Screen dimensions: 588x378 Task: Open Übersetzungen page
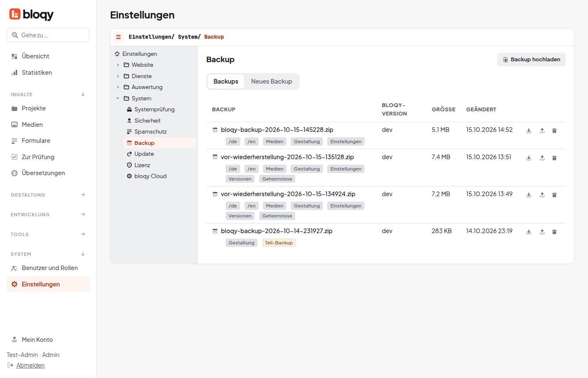coord(48,173)
